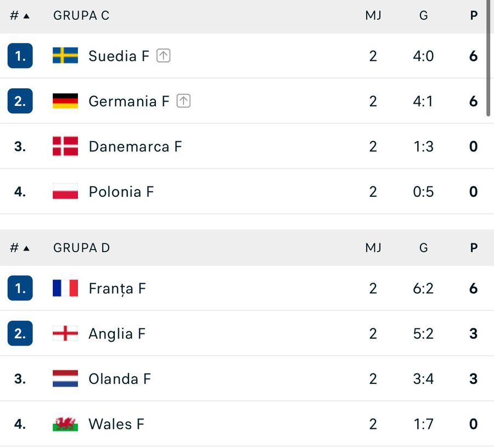Click the Netherlands flag icon
The width and height of the screenshot is (494, 448).
click(64, 378)
